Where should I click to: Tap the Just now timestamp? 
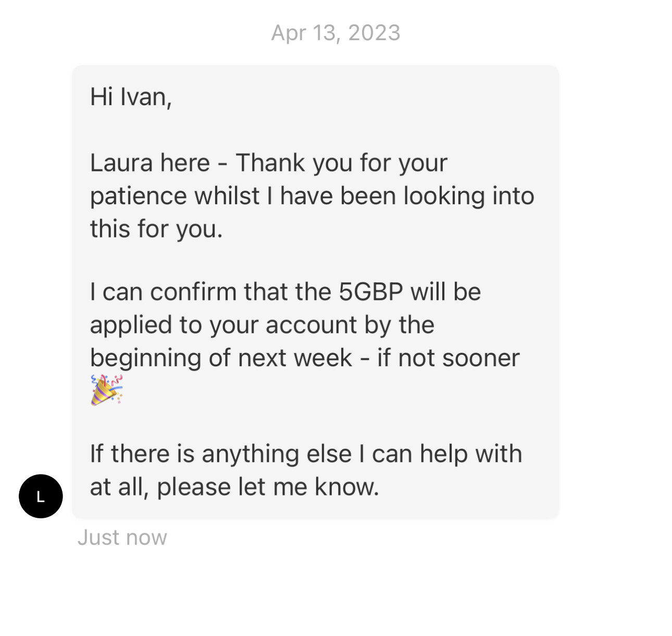pos(122,537)
